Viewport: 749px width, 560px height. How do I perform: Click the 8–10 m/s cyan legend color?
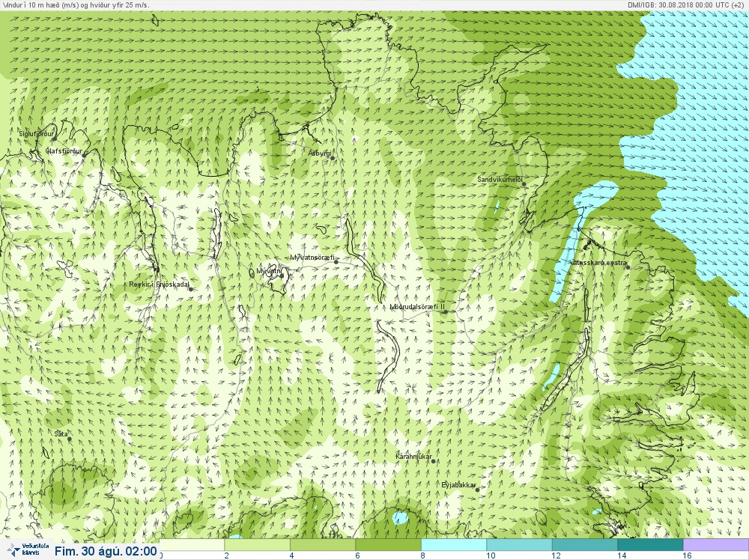454,545
